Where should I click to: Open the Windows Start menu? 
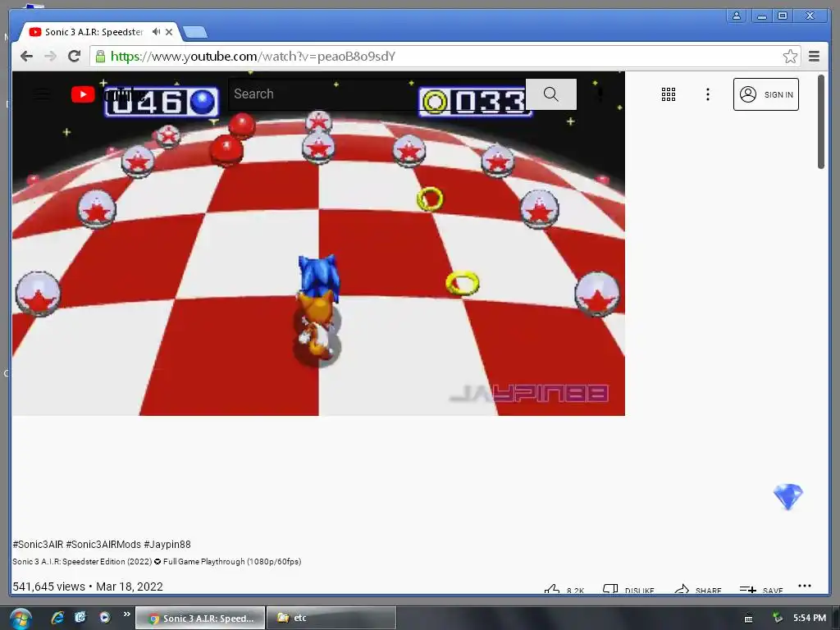21,619
